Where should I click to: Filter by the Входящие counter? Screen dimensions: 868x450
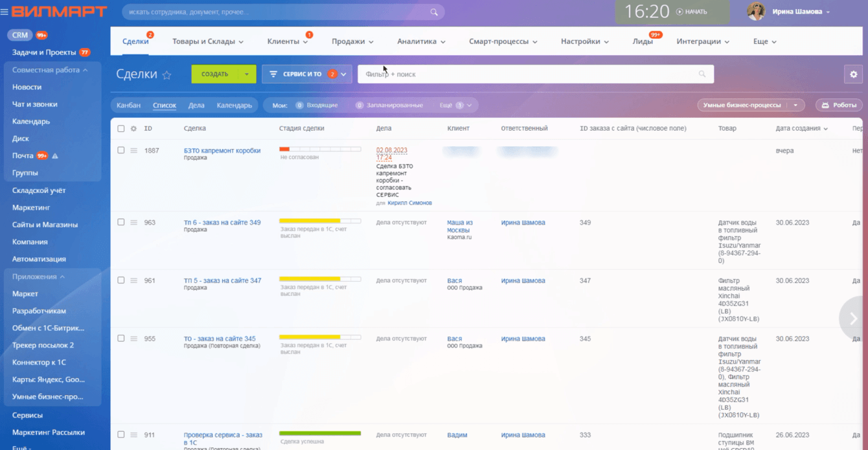coord(316,105)
